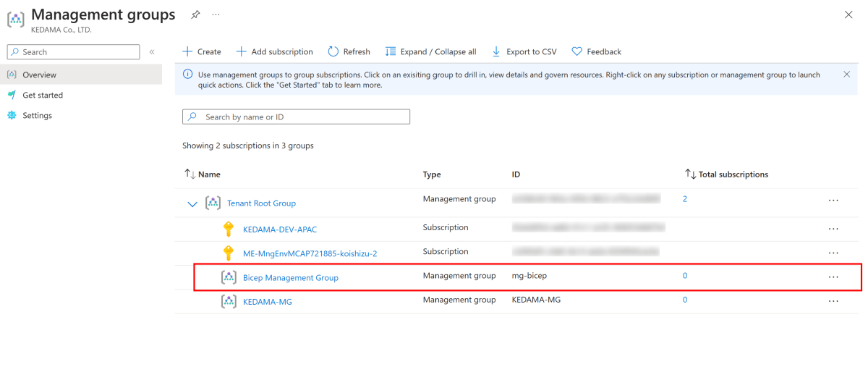Click the KEDAMA-MG ID cell
Screen dimensions: 868x388
coord(536,300)
